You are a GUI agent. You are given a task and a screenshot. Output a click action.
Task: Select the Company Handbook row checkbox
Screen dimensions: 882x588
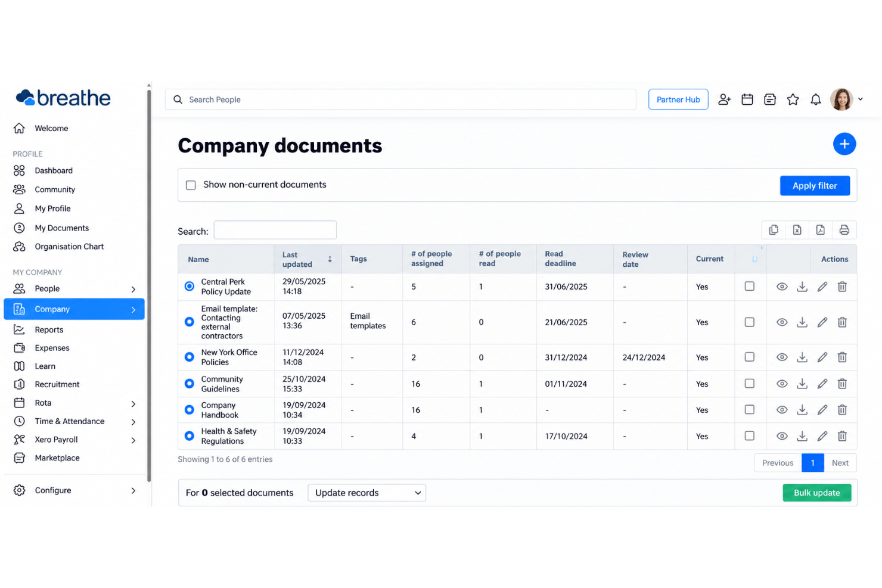(x=750, y=410)
